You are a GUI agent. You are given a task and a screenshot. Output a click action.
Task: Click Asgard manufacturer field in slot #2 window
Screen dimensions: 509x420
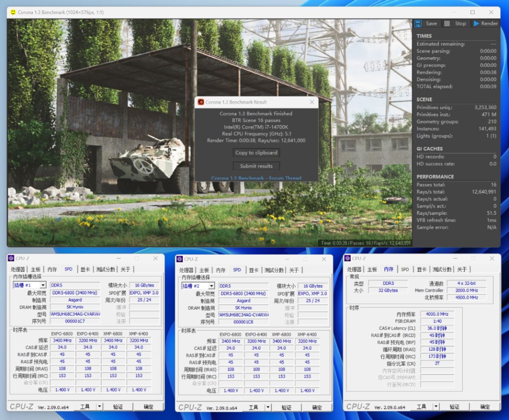point(243,301)
